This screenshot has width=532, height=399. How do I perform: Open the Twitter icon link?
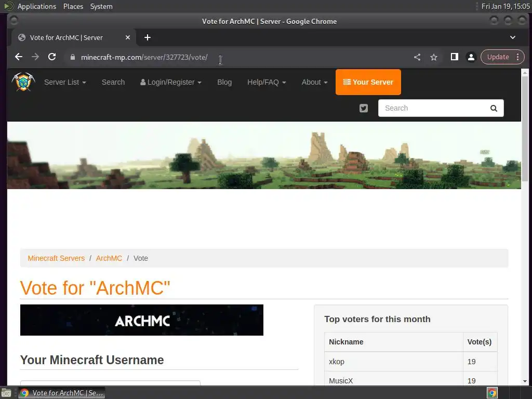coord(363,108)
